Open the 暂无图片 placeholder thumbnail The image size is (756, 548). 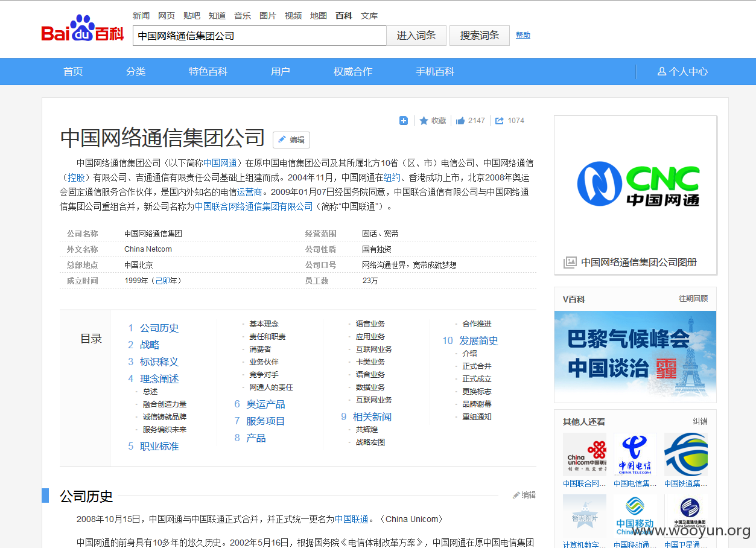[x=585, y=516]
